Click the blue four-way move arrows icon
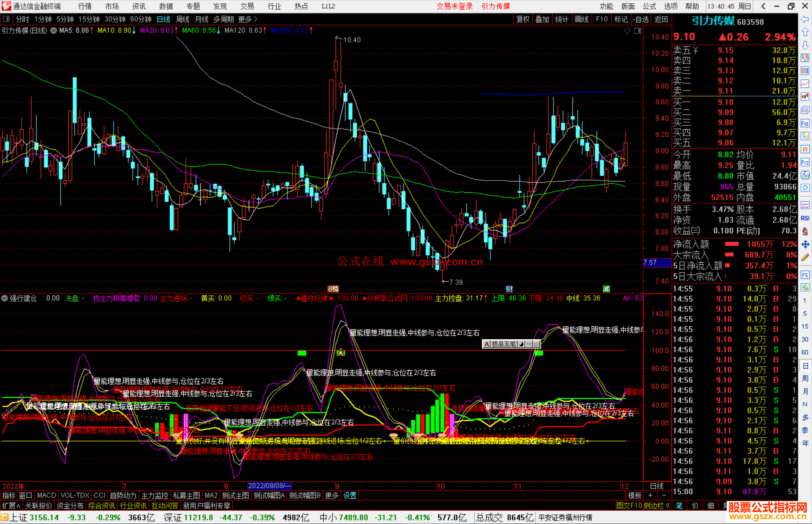 pos(805,245)
